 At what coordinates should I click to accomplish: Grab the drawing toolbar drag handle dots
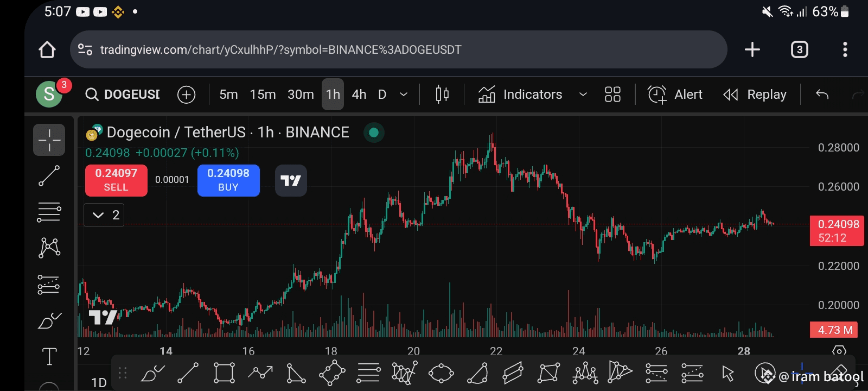123,373
